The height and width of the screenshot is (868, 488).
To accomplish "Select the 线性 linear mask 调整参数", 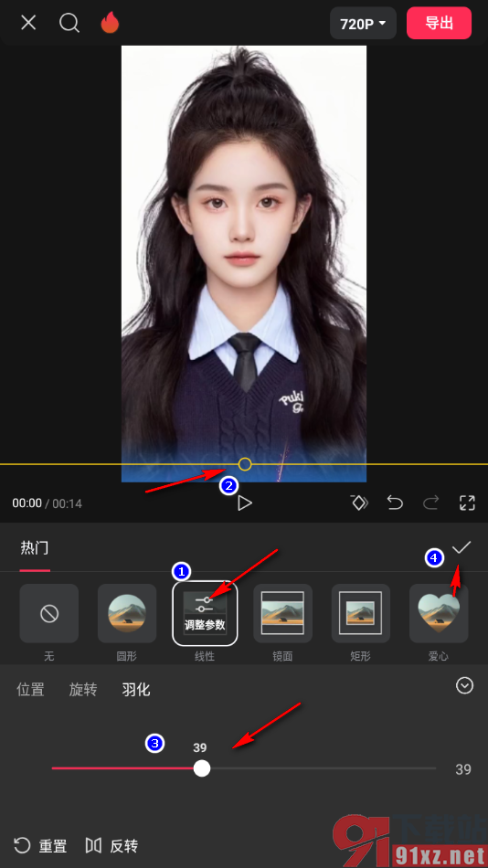I will [x=205, y=613].
